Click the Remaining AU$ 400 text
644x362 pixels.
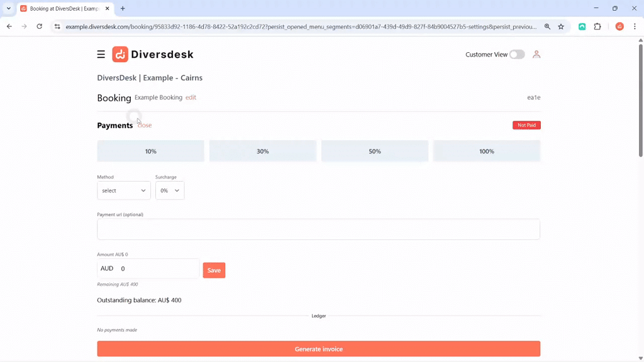click(118, 284)
